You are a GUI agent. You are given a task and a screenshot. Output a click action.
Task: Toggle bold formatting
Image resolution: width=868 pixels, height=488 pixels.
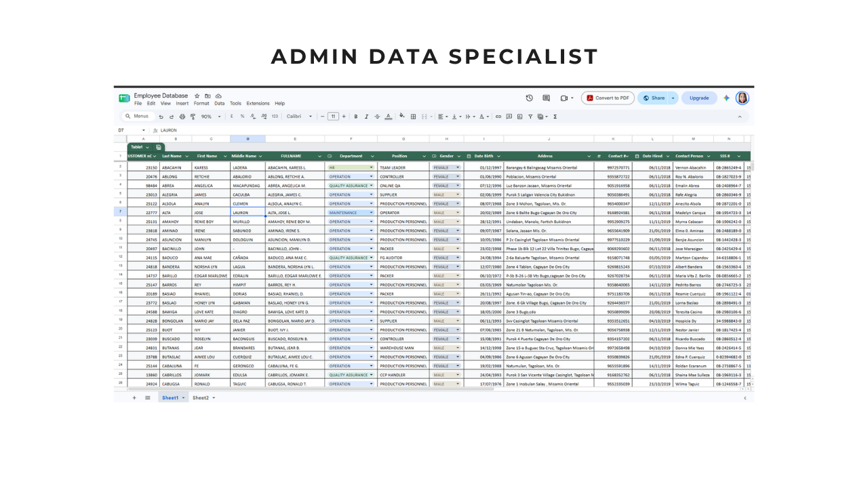point(355,117)
